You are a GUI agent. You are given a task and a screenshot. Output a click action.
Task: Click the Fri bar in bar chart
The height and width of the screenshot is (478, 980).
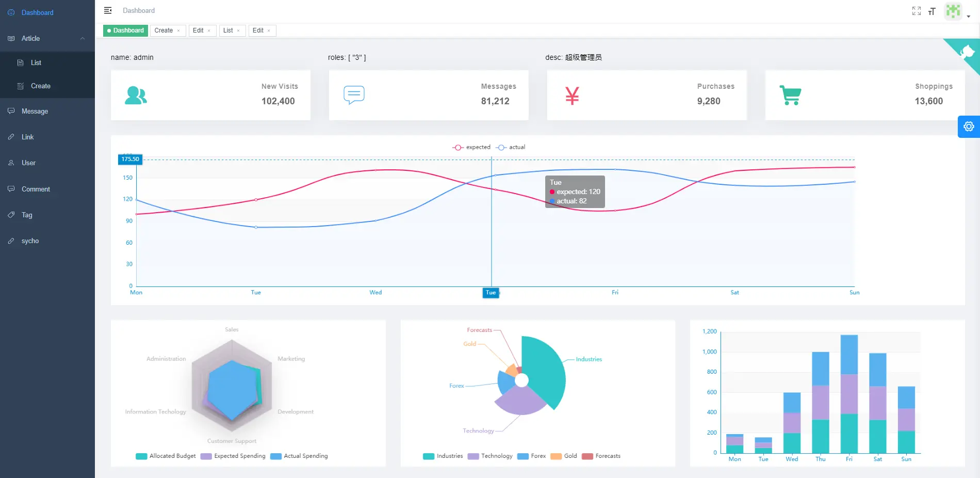(849, 394)
